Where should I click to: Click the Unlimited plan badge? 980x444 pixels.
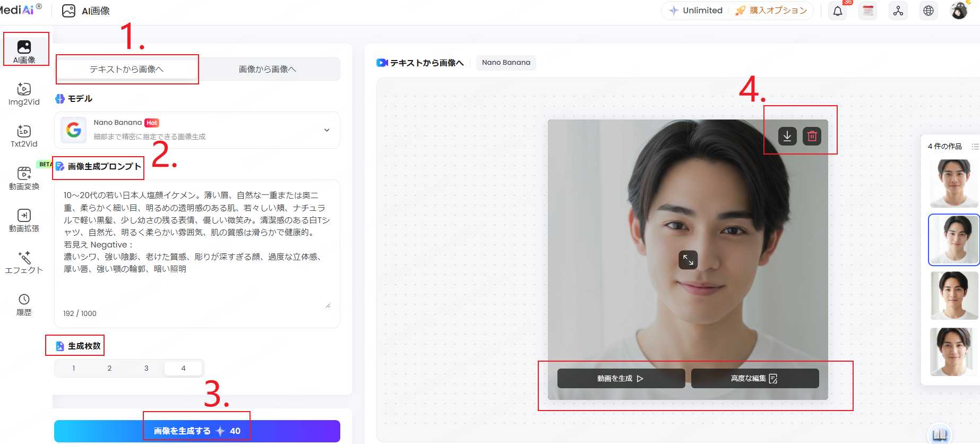(x=696, y=11)
